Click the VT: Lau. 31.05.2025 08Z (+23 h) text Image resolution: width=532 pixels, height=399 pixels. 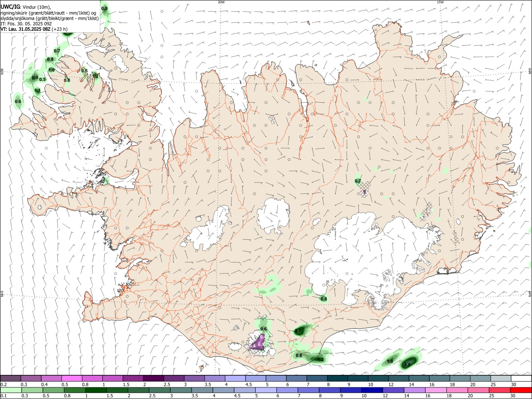34,29
